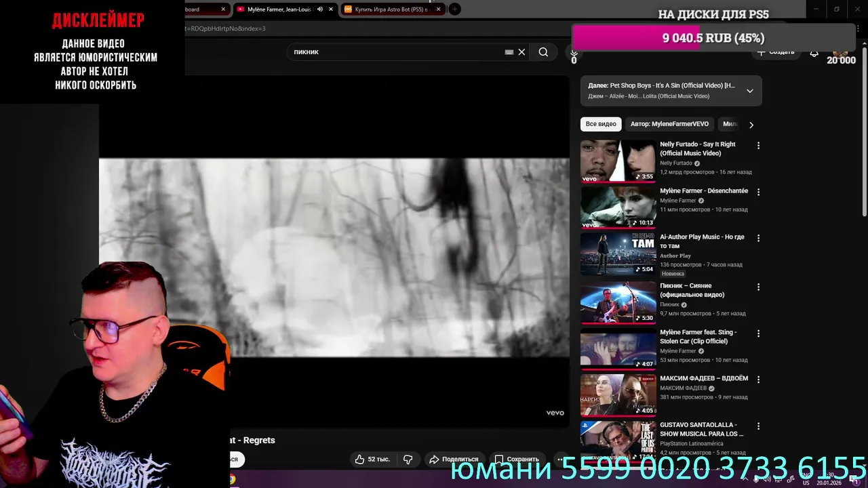Dislike the video with thumbs-down icon
The width and height of the screenshot is (868, 488).
point(408,460)
